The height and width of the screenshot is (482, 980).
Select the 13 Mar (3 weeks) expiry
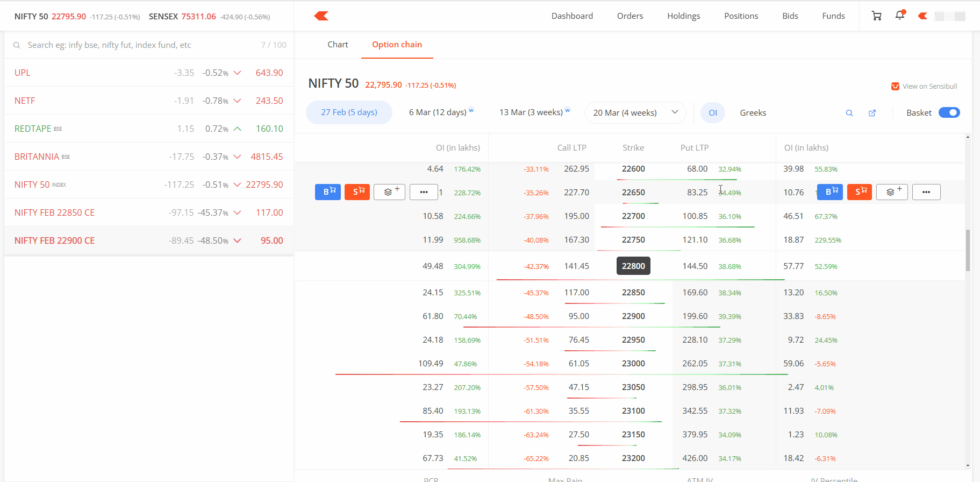tap(534, 112)
